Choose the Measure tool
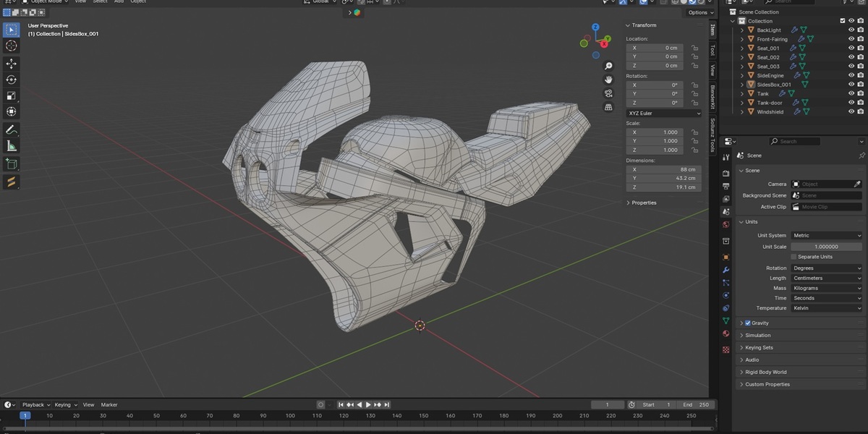Image resolution: width=868 pixels, height=434 pixels. pyautogui.click(x=12, y=146)
